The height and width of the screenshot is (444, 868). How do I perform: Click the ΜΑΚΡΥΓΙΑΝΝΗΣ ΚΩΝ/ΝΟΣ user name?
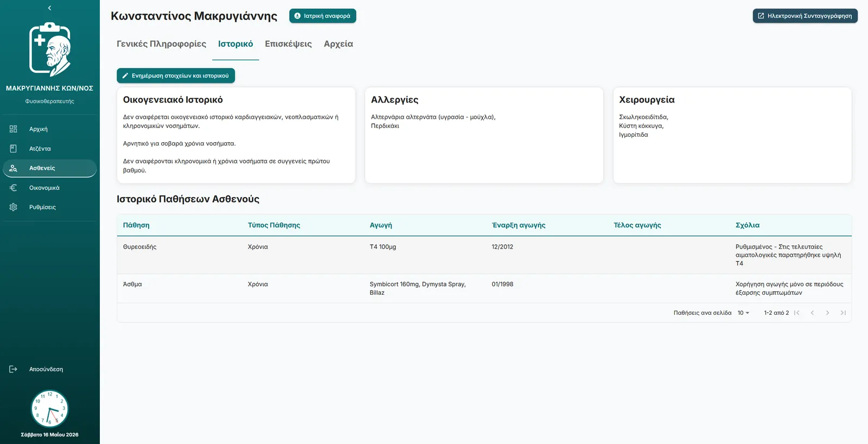[x=49, y=88]
